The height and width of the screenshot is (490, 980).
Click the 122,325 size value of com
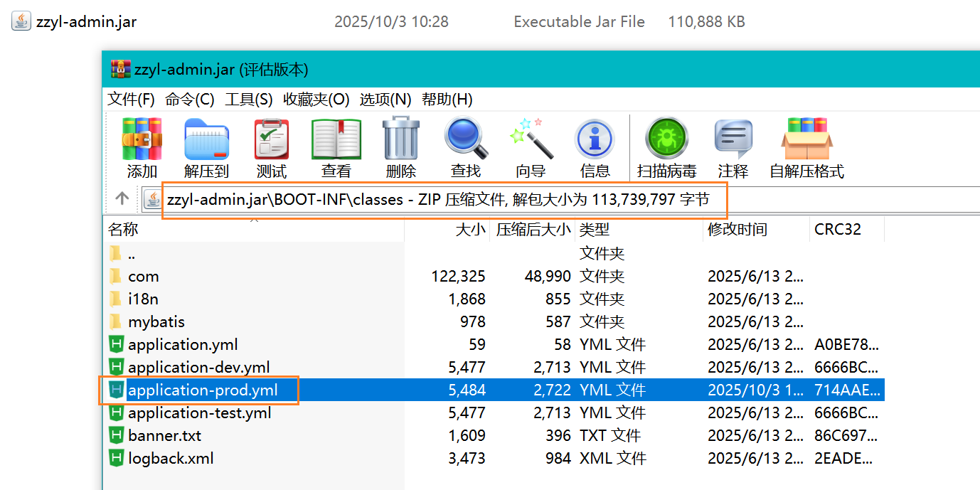pyautogui.click(x=459, y=276)
